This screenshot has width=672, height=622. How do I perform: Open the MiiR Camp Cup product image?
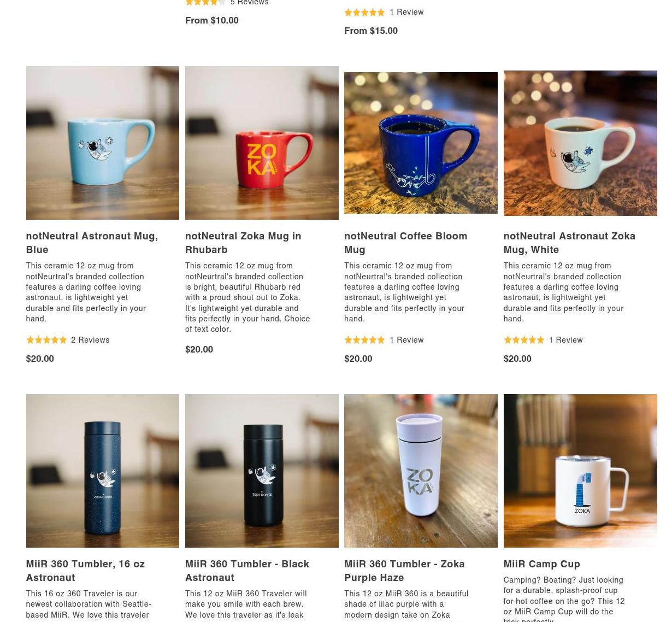(x=580, y=471)
